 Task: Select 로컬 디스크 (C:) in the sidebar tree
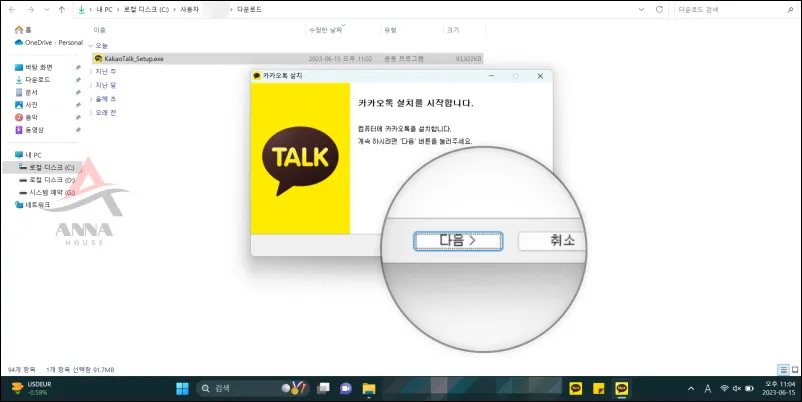47,167
